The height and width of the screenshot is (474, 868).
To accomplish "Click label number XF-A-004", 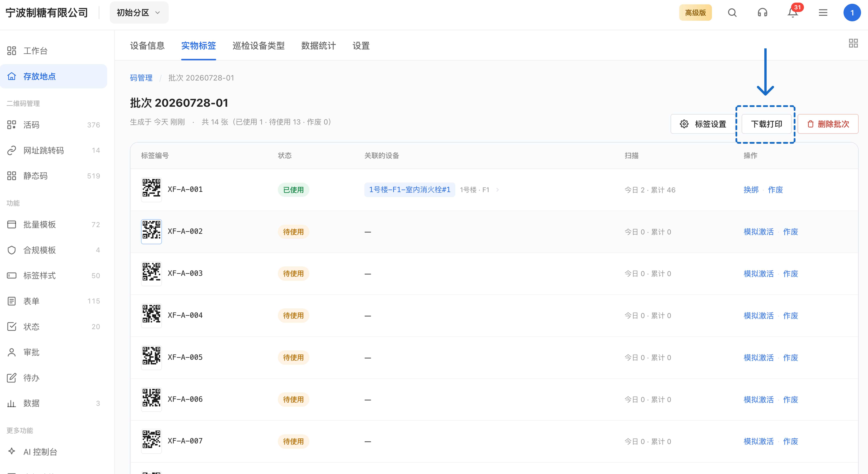I will pyautogui.click(x=185, y=315).
